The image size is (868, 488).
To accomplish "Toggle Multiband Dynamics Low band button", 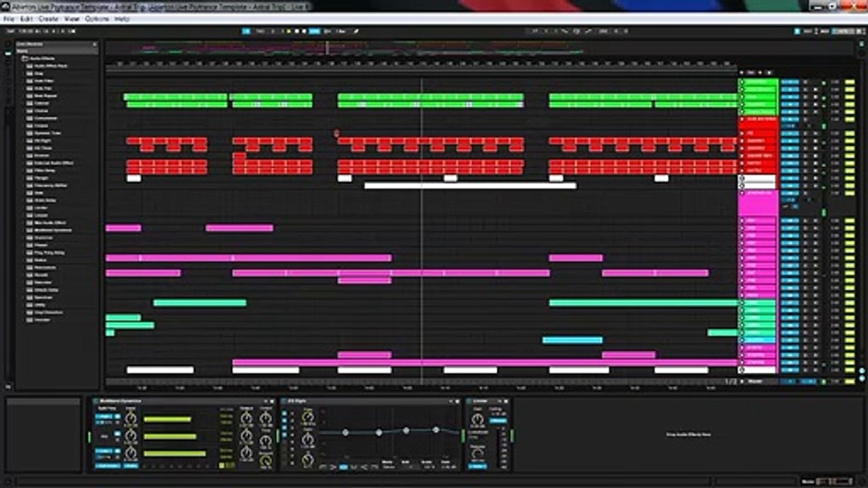I will [104, 451].
